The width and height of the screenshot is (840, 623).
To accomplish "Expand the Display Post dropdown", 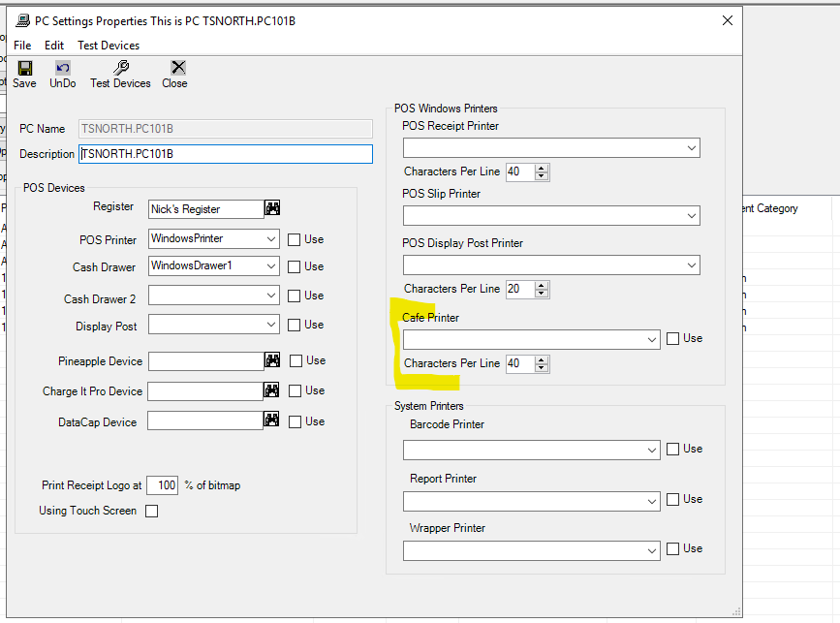I will pyautogui.click(x=271, y=325).
